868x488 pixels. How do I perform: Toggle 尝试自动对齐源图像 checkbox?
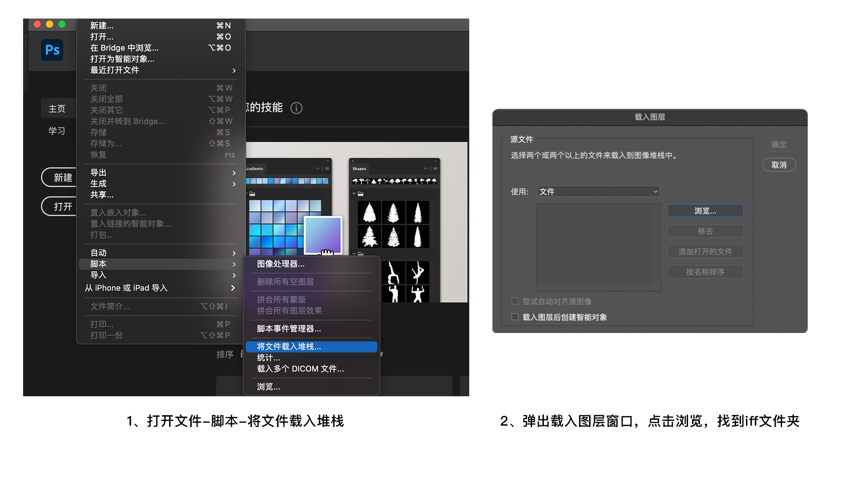(x=515, y=301)
